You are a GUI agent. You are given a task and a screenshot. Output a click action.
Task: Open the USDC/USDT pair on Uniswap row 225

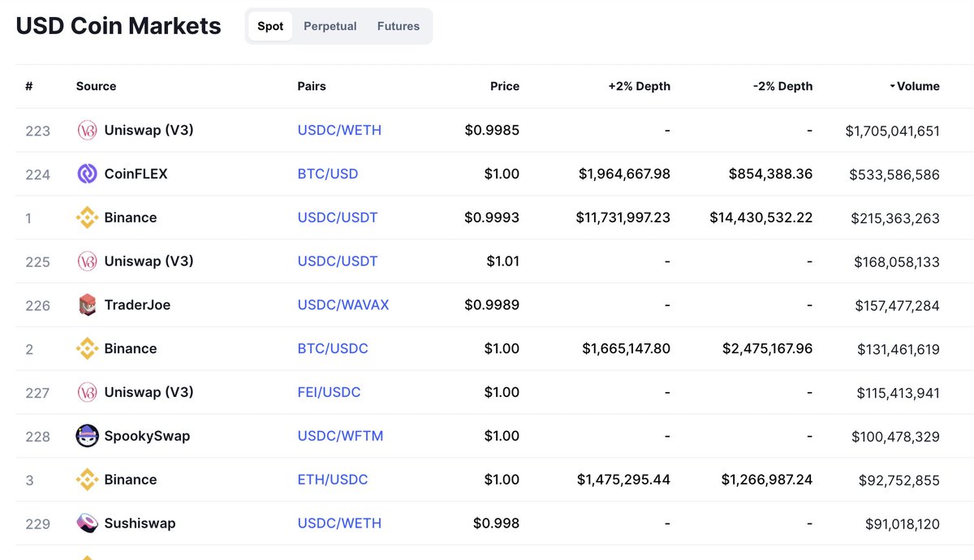(x=338, y=261)
